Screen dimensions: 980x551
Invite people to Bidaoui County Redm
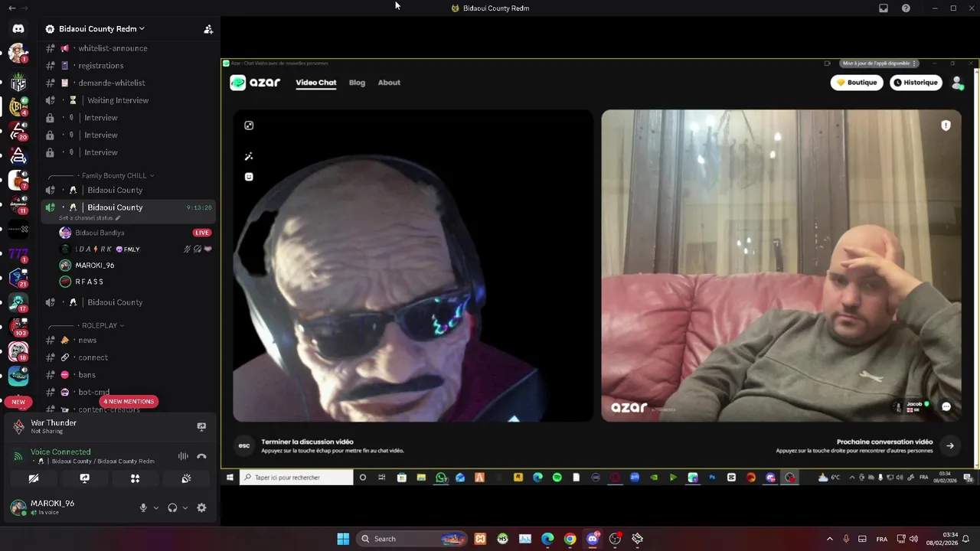[207, 29]
